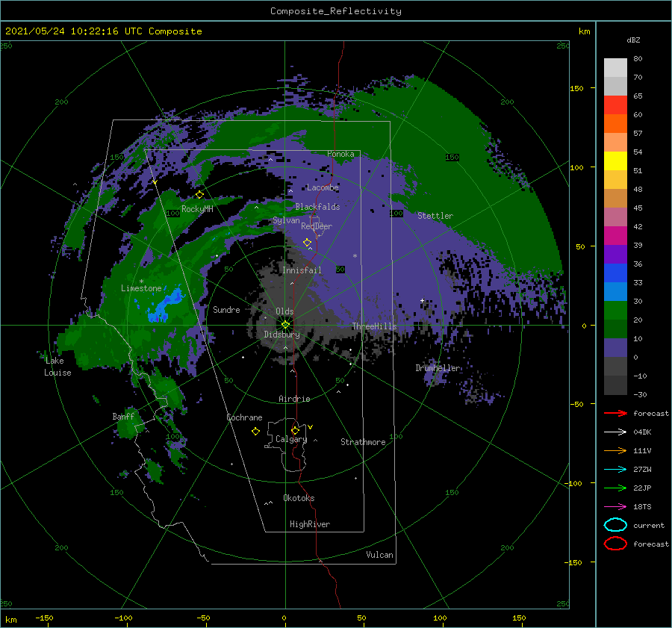This screenshot has width=672, height=628.
Task: Click the Airdrie town label
Action: 294,399
